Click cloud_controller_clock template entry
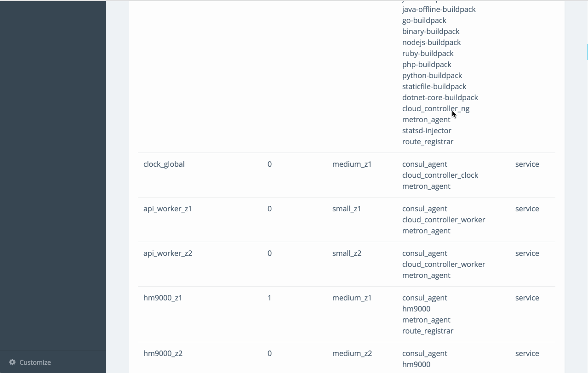The height and width of the screenshot is (373, 588). point(440,175)
